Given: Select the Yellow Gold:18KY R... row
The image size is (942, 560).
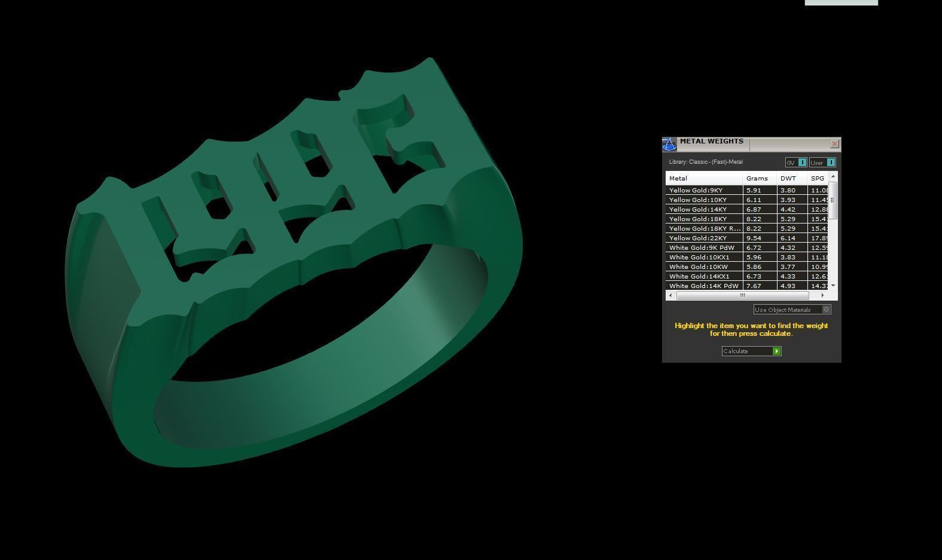Looking at the screenshot, I should point(748,228).
